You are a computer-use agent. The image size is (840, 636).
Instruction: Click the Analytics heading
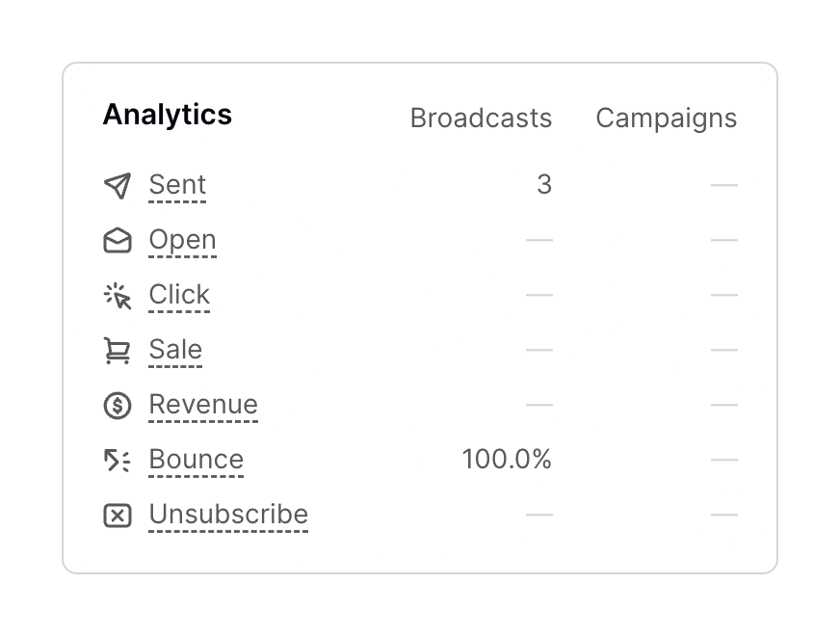coord(168,115)
